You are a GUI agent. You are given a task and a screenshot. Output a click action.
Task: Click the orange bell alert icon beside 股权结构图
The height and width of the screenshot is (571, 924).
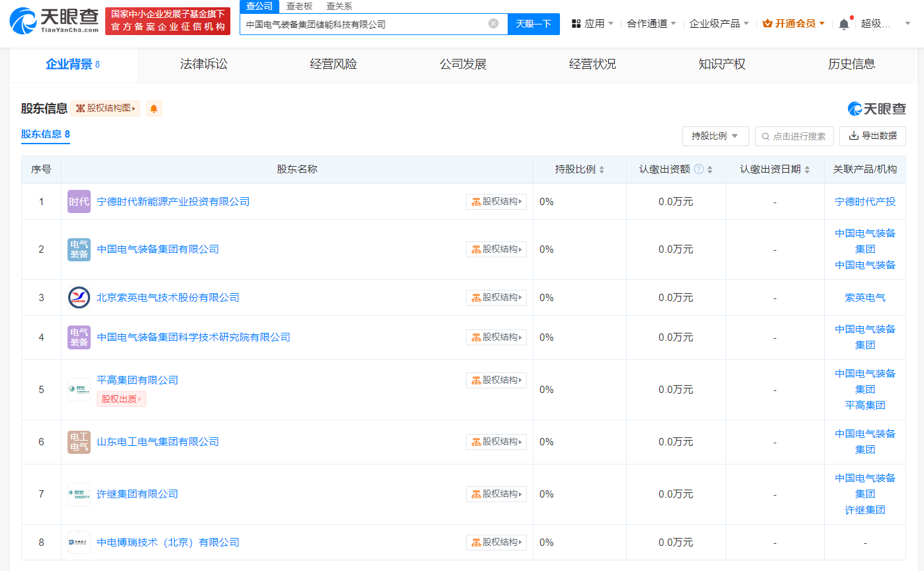(154, 109)
